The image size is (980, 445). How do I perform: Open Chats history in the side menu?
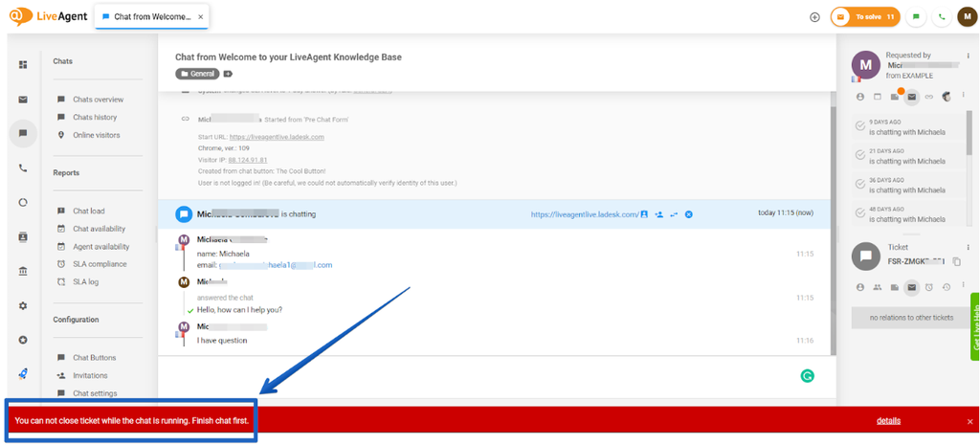click(95, 117)
